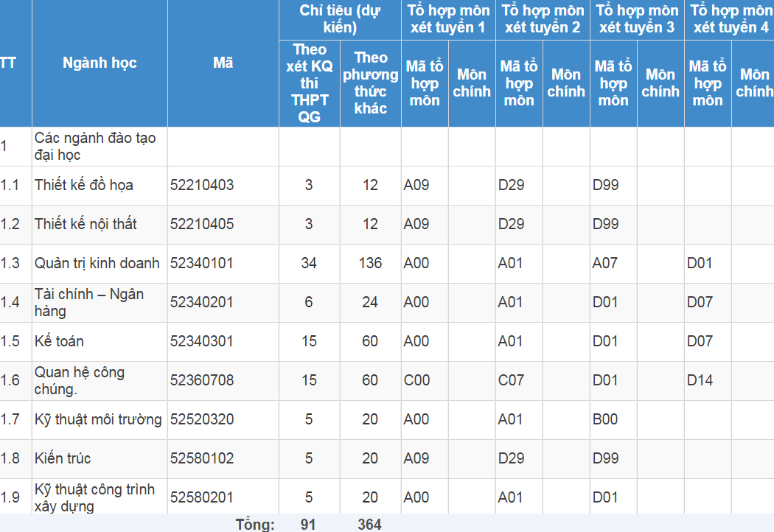Click major code 52340201

tap(202, 302)
